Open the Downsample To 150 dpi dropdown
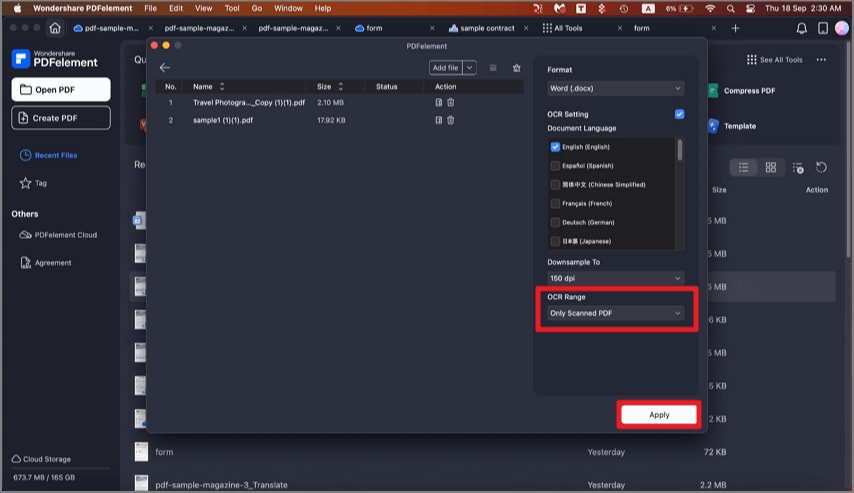This screenshot has width=854, height=493. [615, 278]
